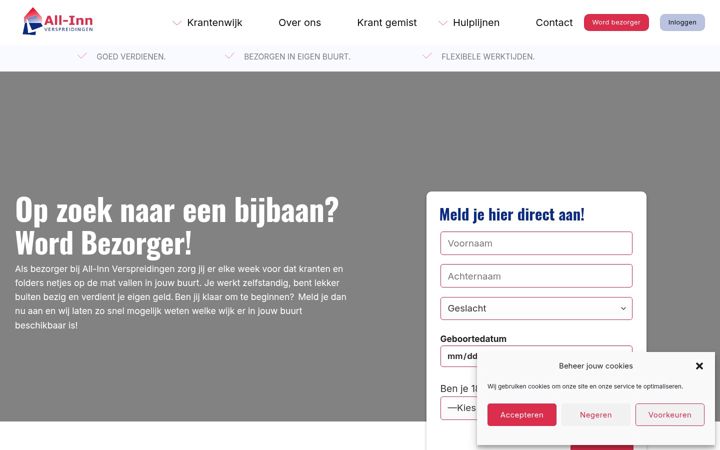Open the All-Inn Verspreidingen logo homepage

pos(58,21)
